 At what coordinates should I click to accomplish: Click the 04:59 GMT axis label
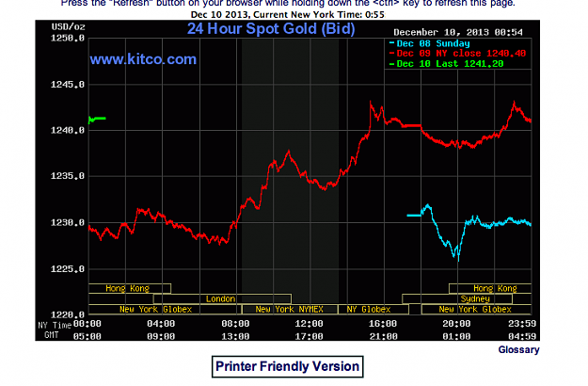(522, 336)
